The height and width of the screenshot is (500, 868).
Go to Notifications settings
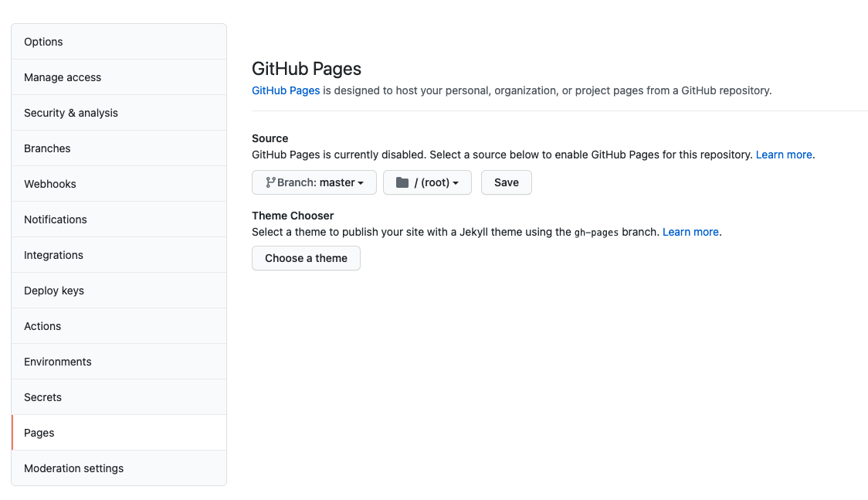click(x=118, y=219)
